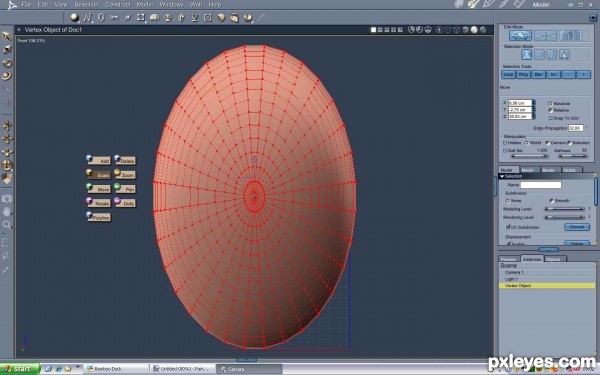Open the Texture room brush icon
Screen dimensions: 600x375
pos(504,4)
